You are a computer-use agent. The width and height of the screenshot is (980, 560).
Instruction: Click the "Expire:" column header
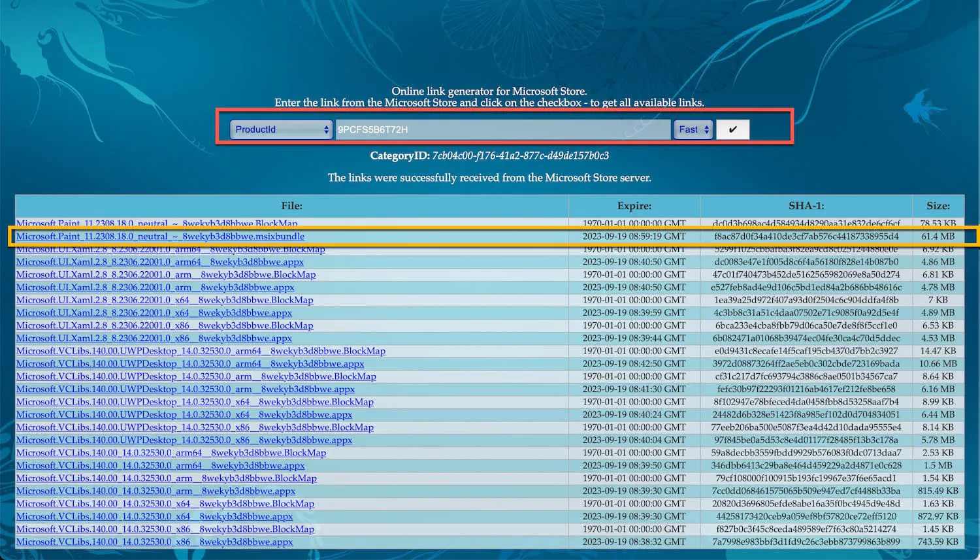[634, 206]
